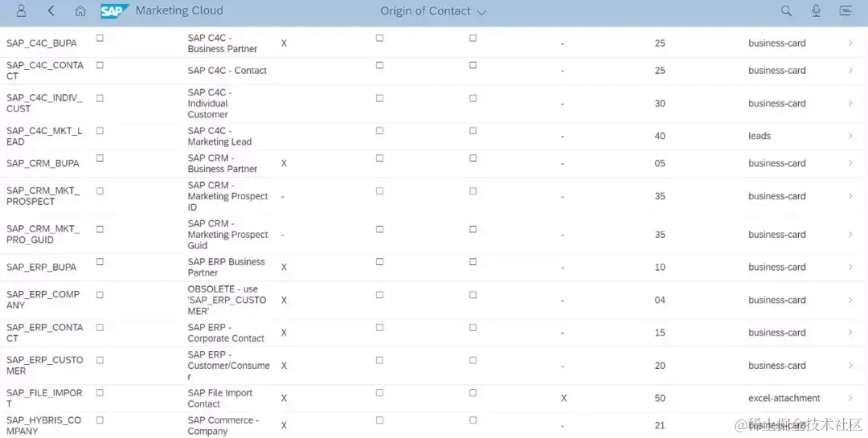Click business-card value in SAP_ERP_CUSTOMER row
The height and width of the screenshot is (438, 868).
point(776,366)
